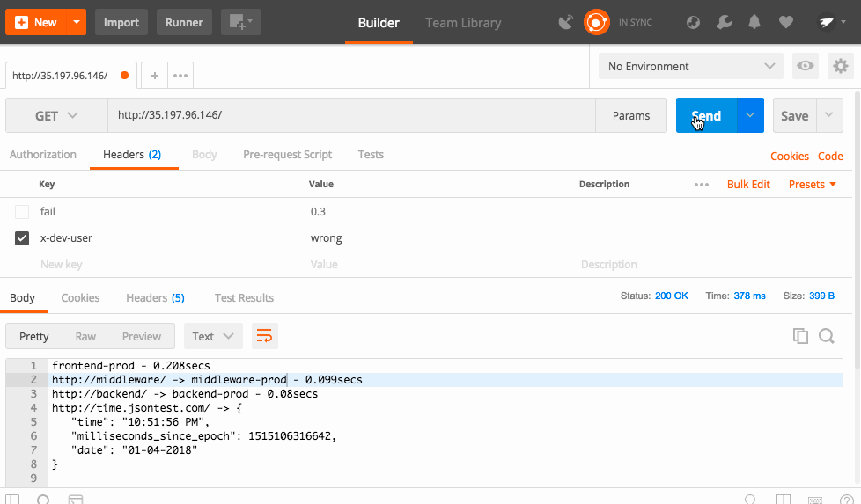
Task: Send the request
Action: pos(706,116)
